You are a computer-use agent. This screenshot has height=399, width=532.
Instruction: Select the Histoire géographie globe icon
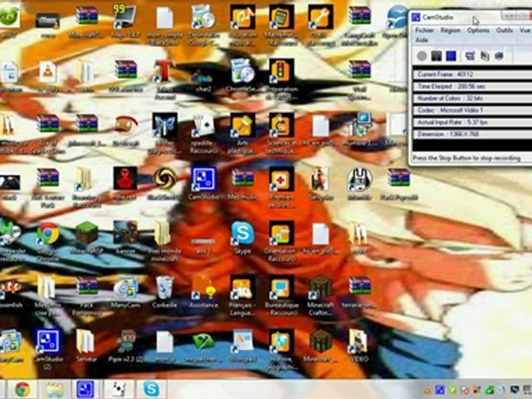[x=282, y=350]
